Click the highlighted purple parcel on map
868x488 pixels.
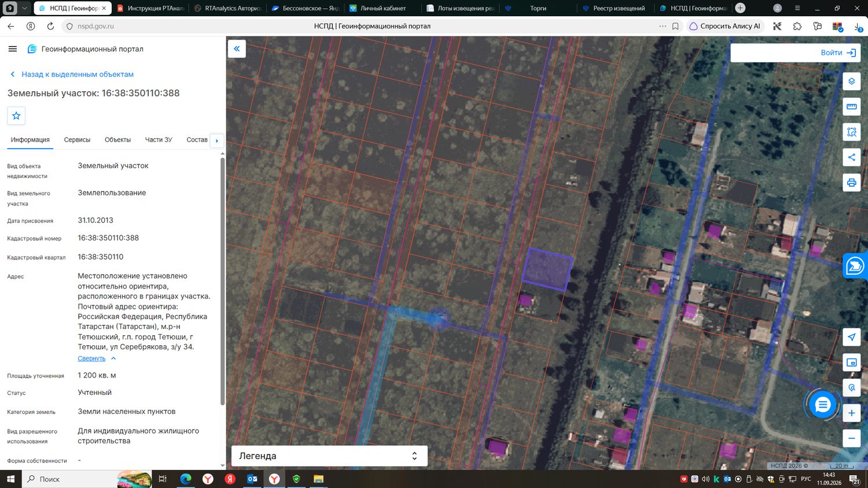547,269
